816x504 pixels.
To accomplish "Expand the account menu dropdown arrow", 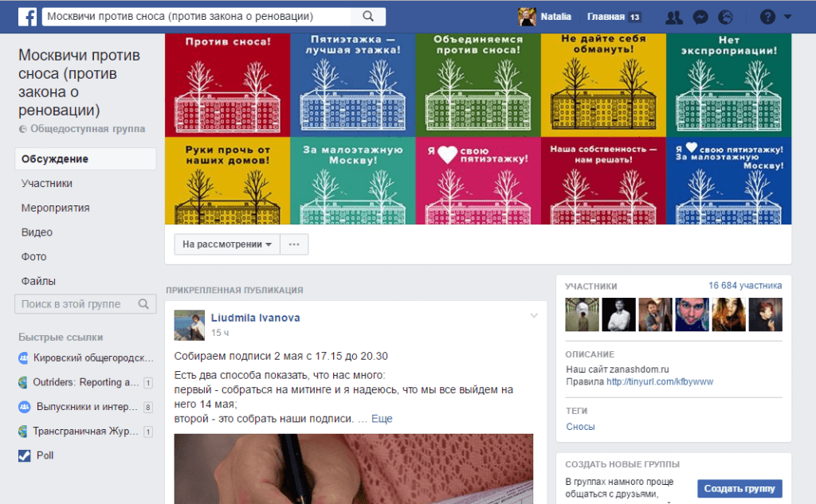I will click(788, 17).
